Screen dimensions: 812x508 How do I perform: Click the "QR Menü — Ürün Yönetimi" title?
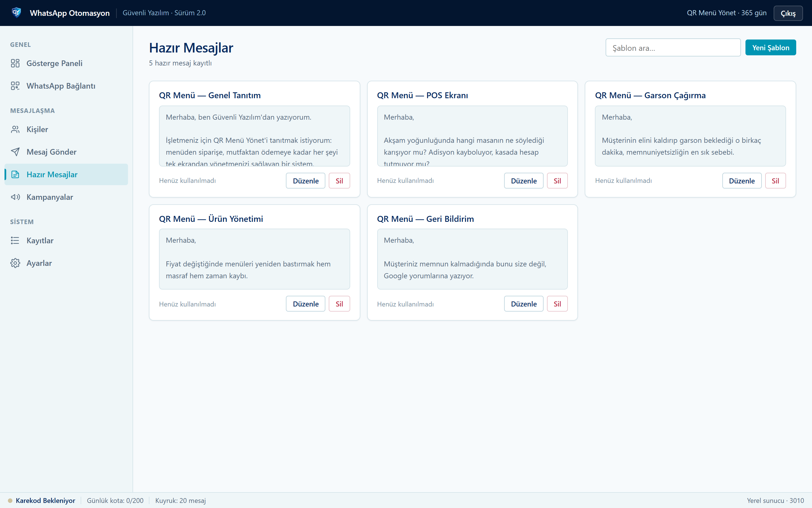pos(211,219)
